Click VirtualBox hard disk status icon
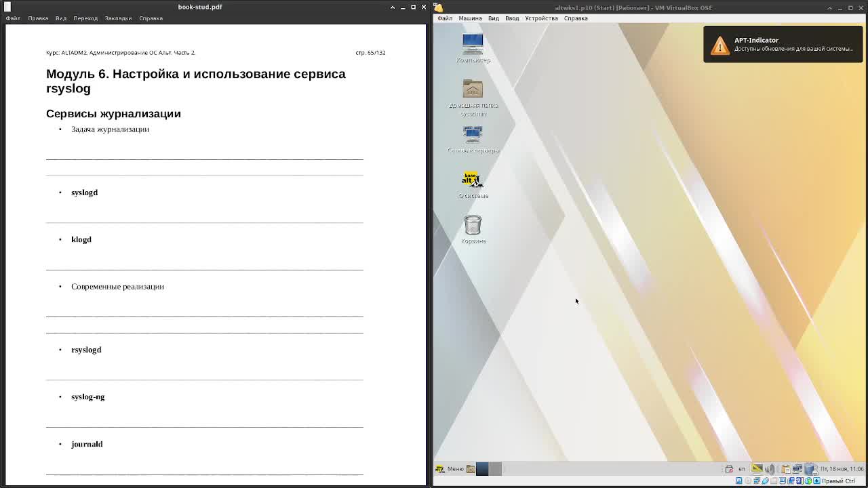This screenshot has height=488, width=868. (739, 481)
